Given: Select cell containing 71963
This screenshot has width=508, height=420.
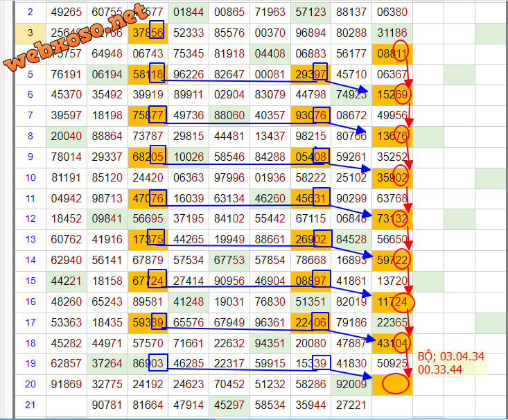Looking at the screenshot, I should [270, 12].
